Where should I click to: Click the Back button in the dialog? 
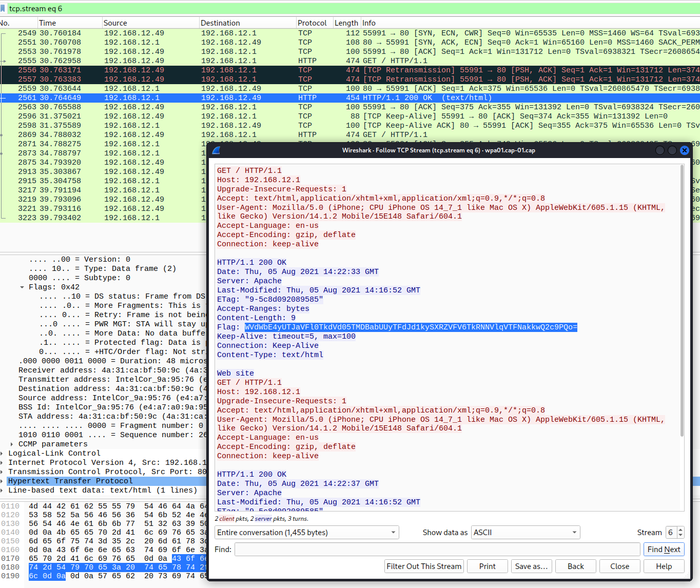point(575,566)
